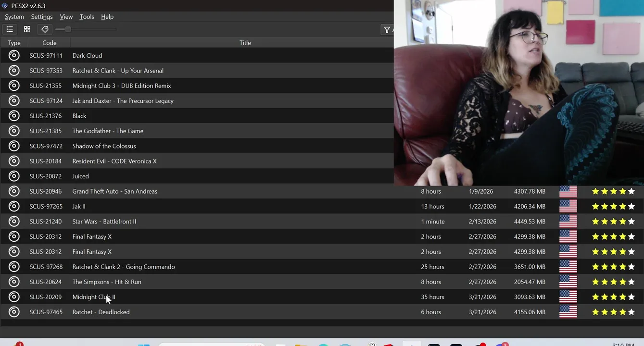Click star rating for The Simpsons - Hit & Run
The width and height of the screenshot is (644, 346).
[613, 282]
